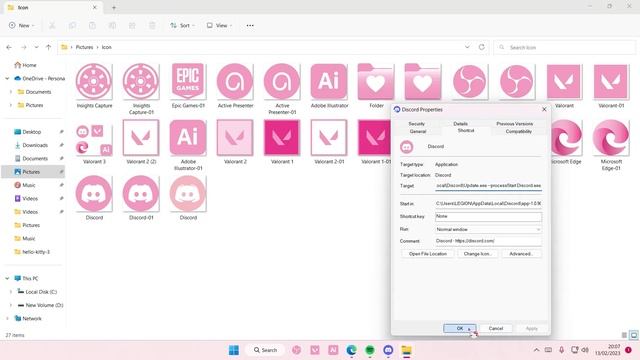Click the Target text field
Image resolution: width=640 pixels, height=360 pixels.
(488, 186)
